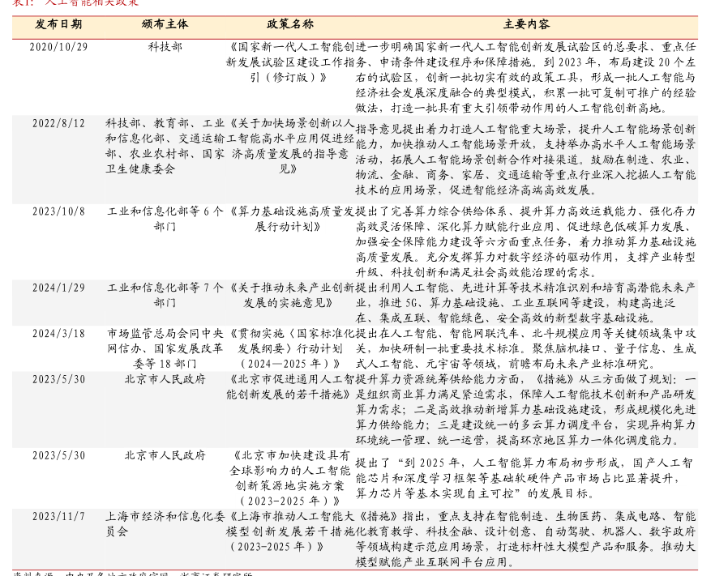Click the date 2023/10/8
The image size is (728, 576).
coord(58,211)
